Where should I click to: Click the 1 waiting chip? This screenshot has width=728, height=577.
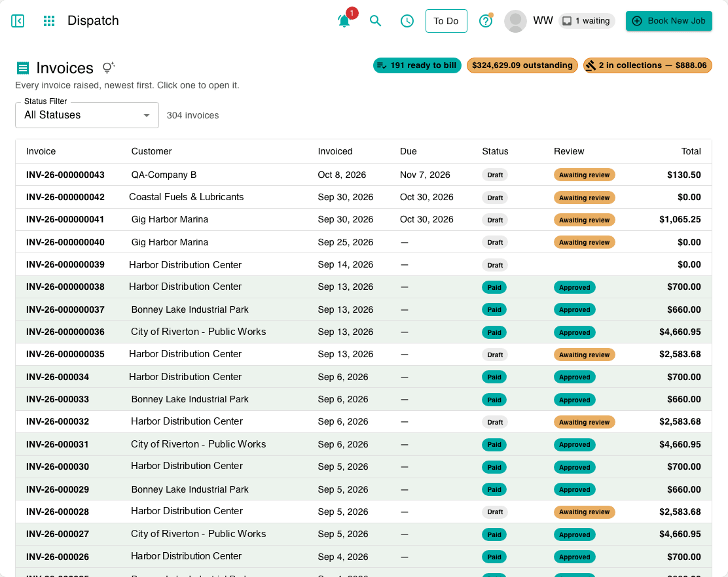pos(587,21)
